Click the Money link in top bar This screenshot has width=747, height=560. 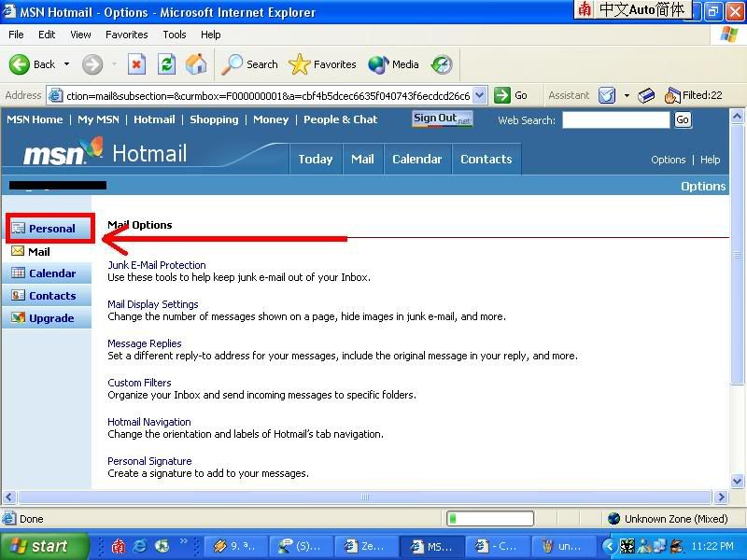click(271, 119)
